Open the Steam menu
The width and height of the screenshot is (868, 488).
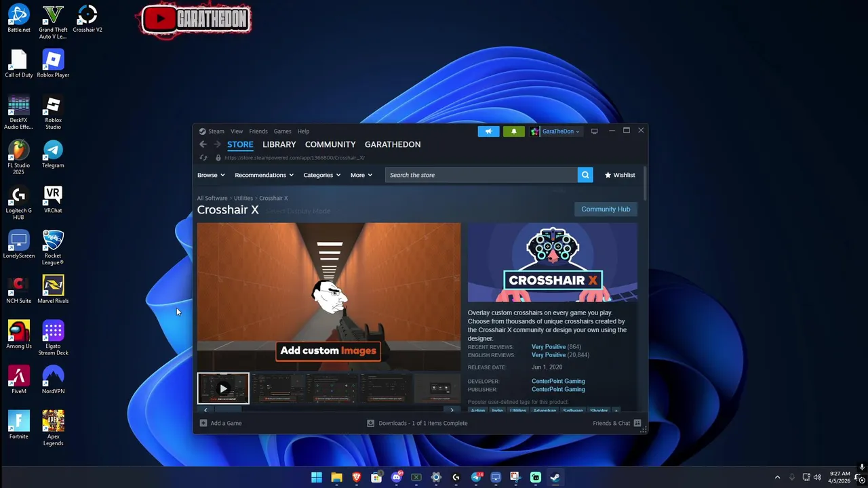coord(216,131)
